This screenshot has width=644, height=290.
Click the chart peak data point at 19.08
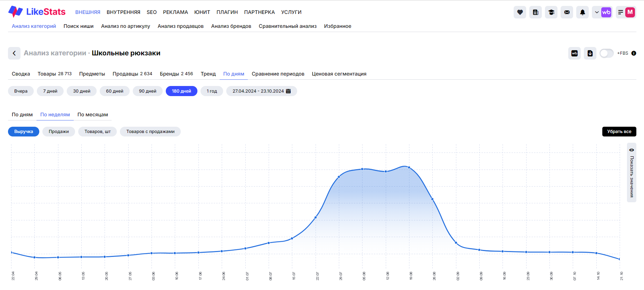[x=409, y=167]
